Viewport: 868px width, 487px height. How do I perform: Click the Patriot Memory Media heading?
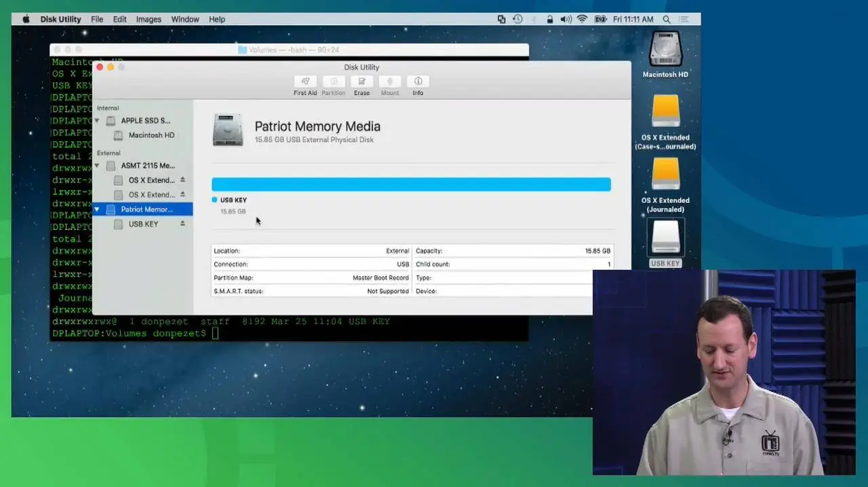pos(317,126)
